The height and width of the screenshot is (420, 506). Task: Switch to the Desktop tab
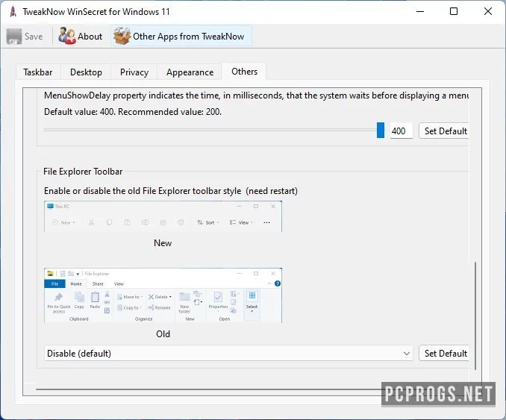click(x=86, y=72)
